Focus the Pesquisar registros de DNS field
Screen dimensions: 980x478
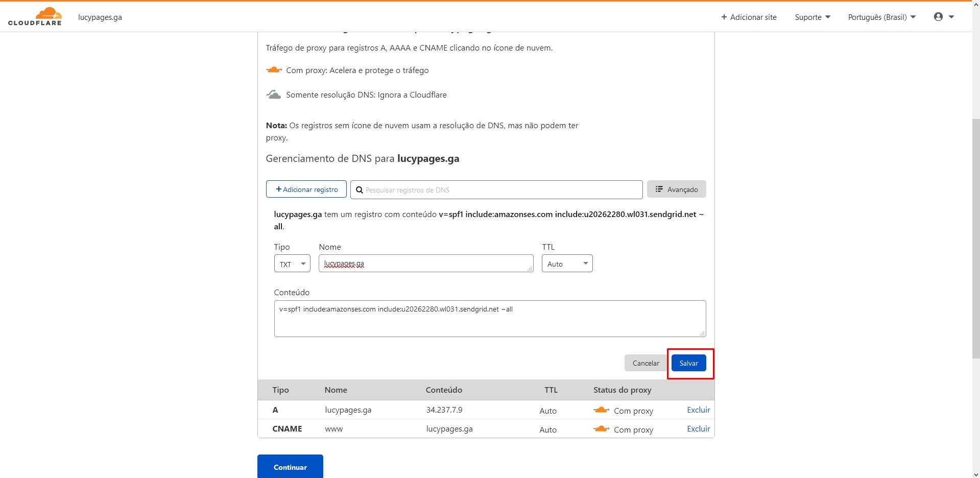point(496,189)
